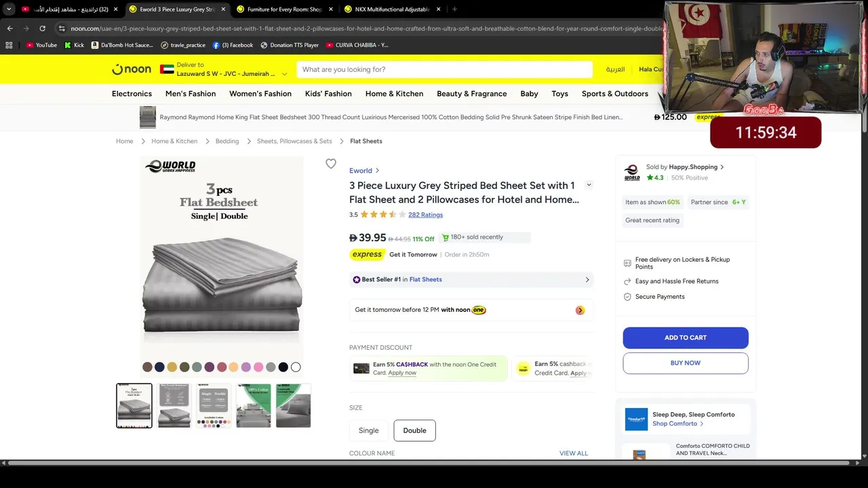Viewport: 868px width, 488px height.
Task: Open the Beauty & Fragrance category menu
Action: (472, 94)
